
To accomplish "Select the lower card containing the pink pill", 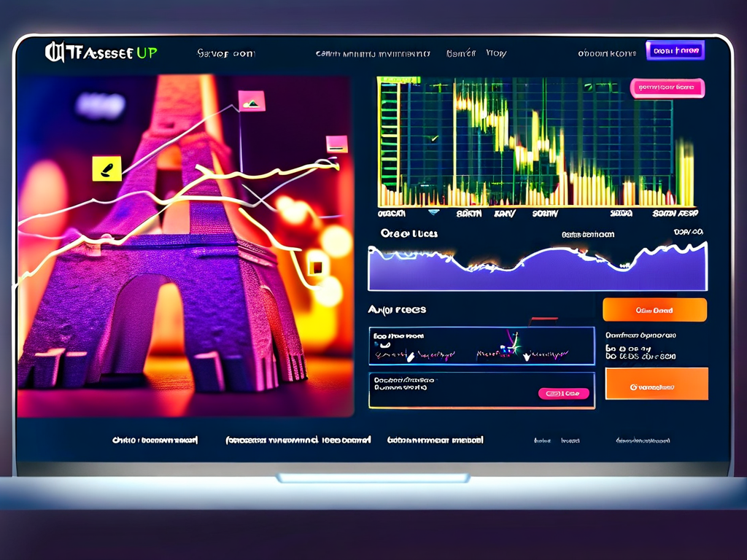I will 481,391.
